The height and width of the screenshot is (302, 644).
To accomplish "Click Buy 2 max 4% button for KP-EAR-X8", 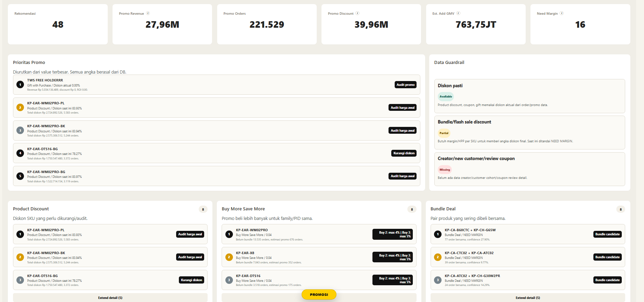I will click(x=393, y=257).
